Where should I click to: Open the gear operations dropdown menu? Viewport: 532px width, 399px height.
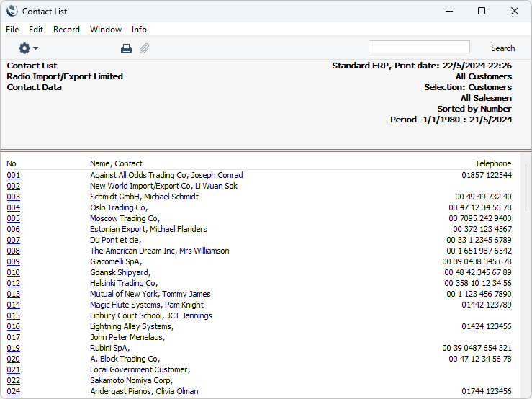28,48
